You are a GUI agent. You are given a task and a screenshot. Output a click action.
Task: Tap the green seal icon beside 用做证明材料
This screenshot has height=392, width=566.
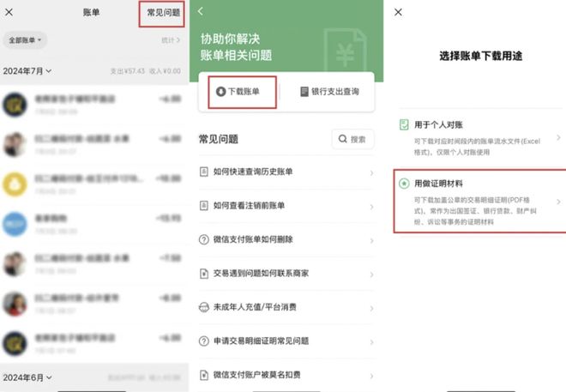(404, 184)
